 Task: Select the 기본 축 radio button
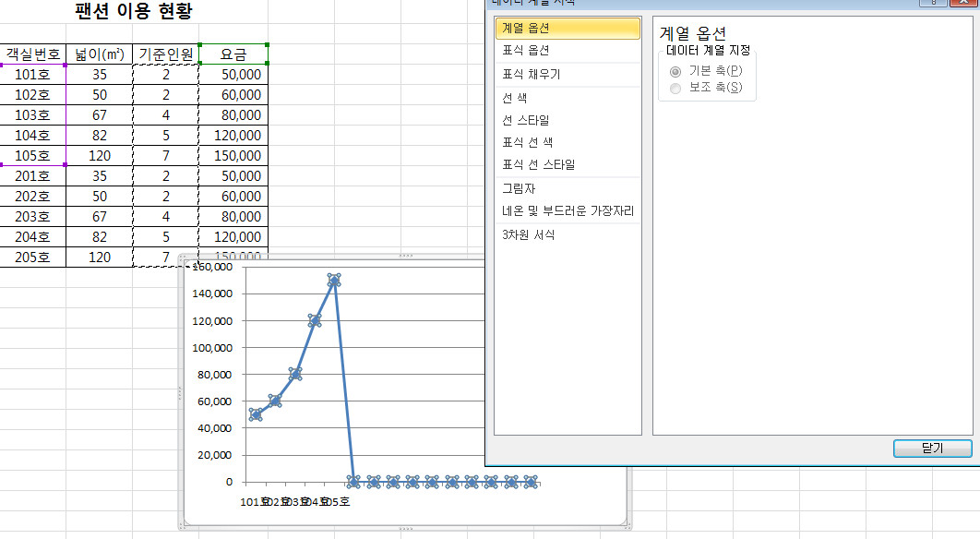coord(676,71)
